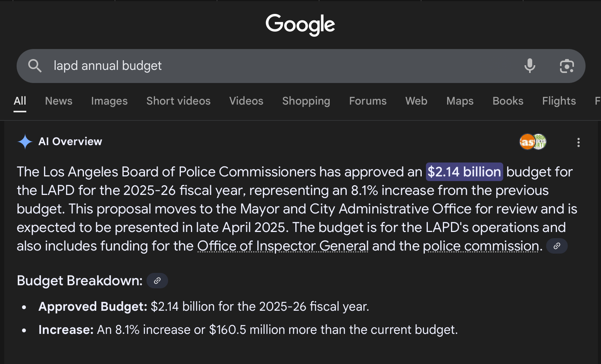Click the Increase bullet text
The height and width of the screenshot is (364, 601).
click(x=248, y=330)
